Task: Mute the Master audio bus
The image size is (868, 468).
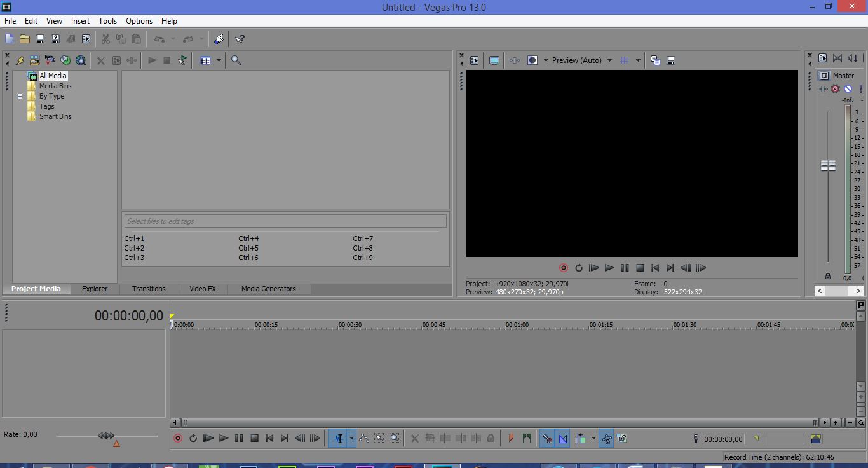Action: pyautogui.click(x=848, y=88)
